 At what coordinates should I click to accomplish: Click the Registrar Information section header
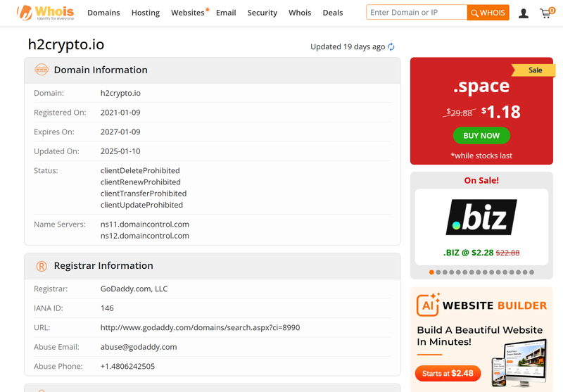point(213,266)
